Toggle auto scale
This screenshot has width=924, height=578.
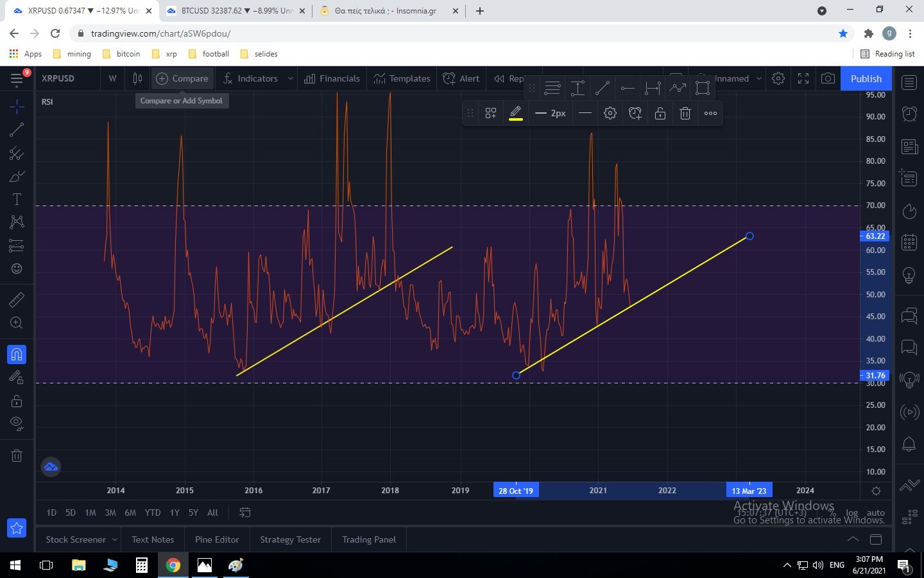(x=876, y=512)
